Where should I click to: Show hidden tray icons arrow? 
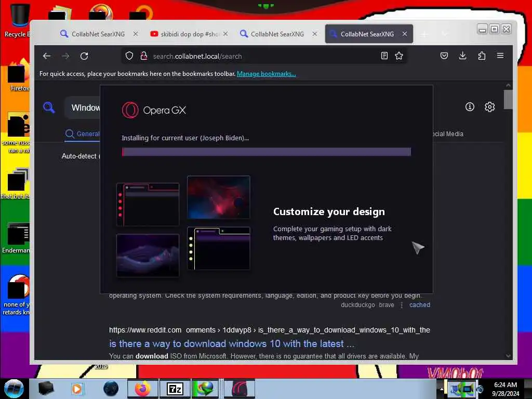(x=442, y=389)
